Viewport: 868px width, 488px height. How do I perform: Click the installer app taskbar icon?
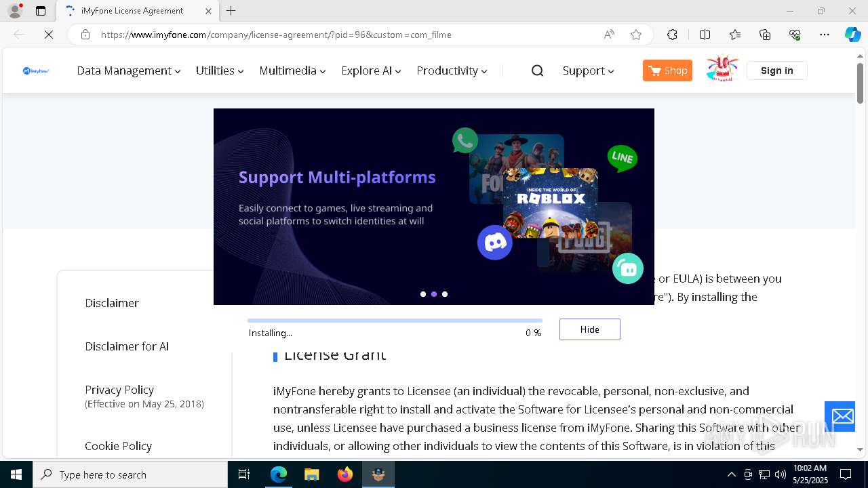(378, 474)
